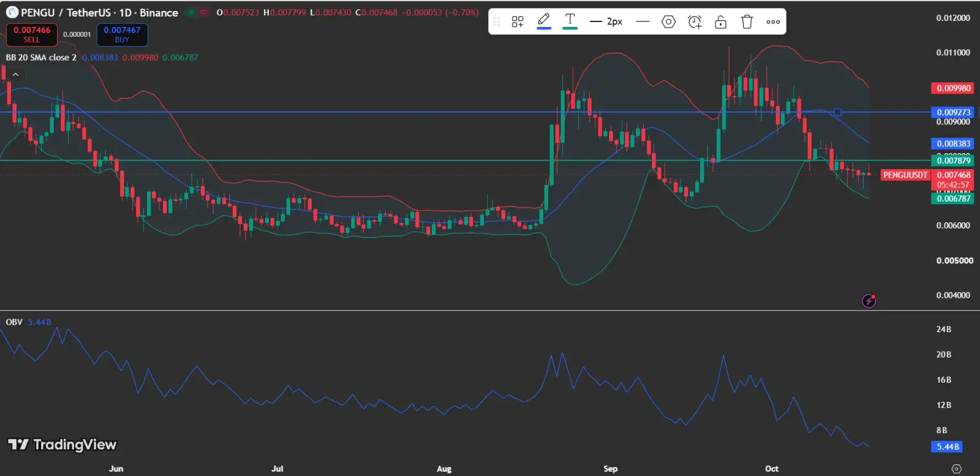Click the PENGU coin logo icon
Screen dimensions: 980x476
tap(12, 12)
